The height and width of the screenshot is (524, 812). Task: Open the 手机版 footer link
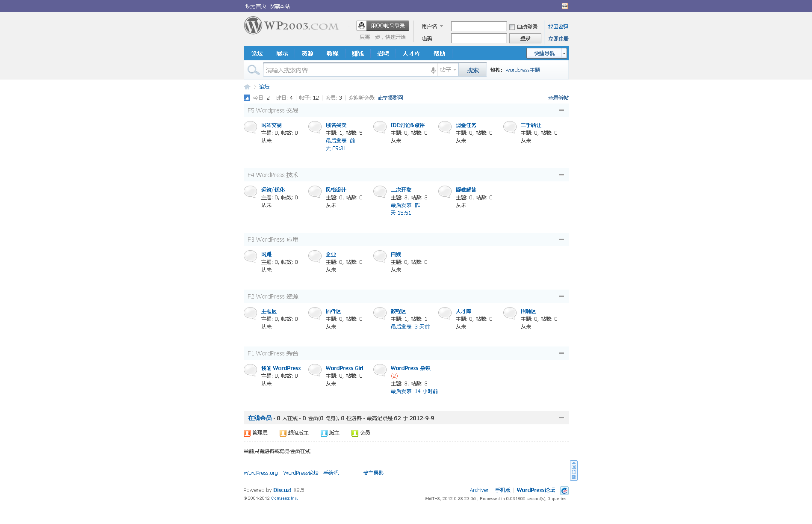click(x=503, y=490)
